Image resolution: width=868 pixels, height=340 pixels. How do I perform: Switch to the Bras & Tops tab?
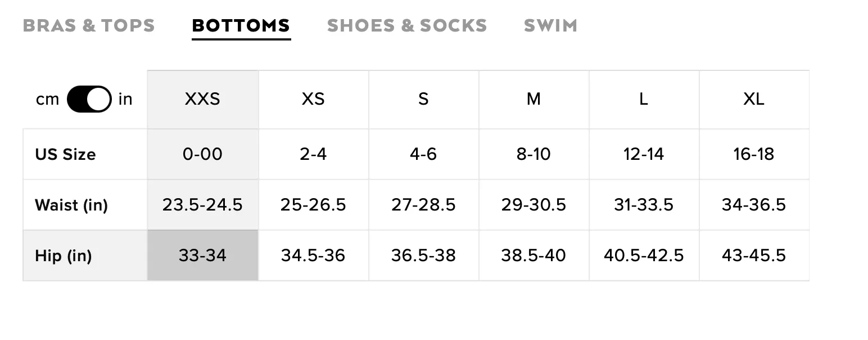click(x=89, y=26)
